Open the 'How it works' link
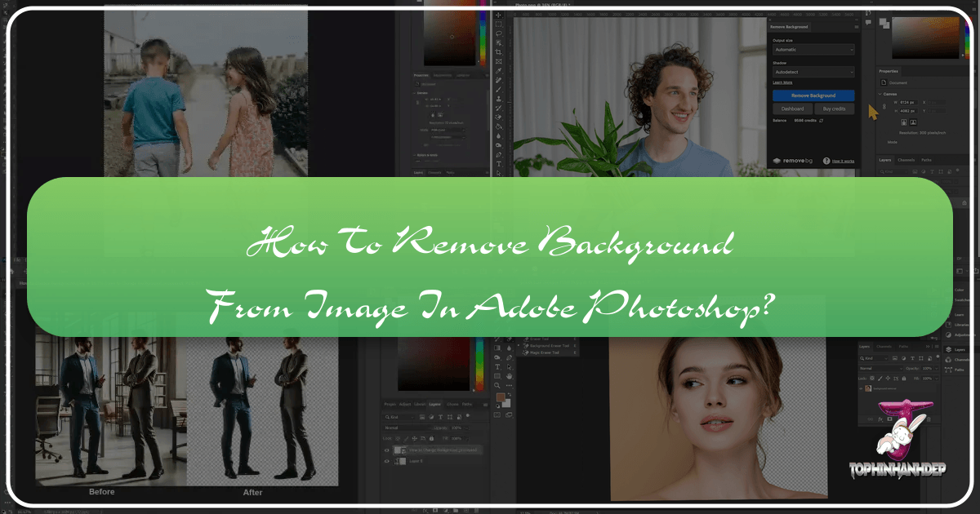This screenshot has height=514, width=980. (x=844, y=160)
